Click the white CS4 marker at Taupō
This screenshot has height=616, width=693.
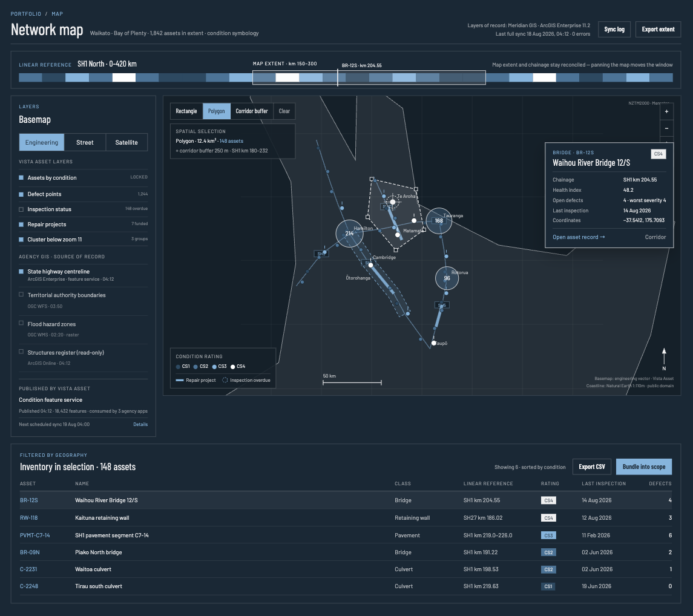pyautogui.click(x=433, y=343)
